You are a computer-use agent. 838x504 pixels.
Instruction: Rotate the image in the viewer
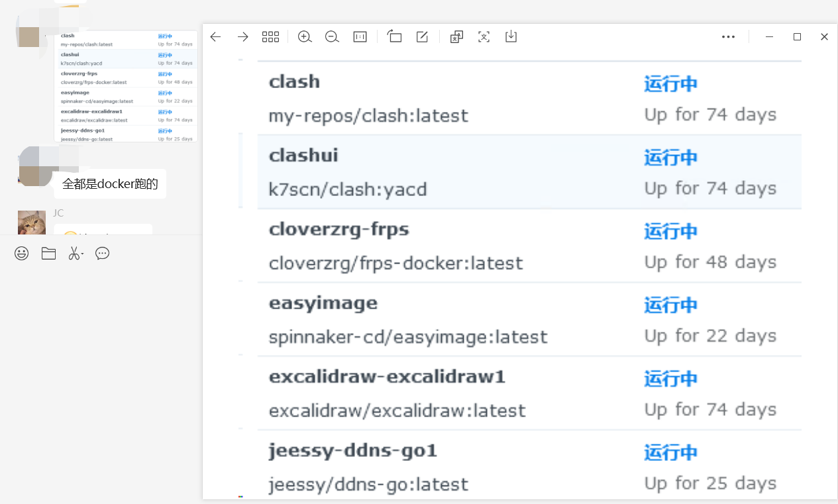pyautogui.click(x=395, y=36)
